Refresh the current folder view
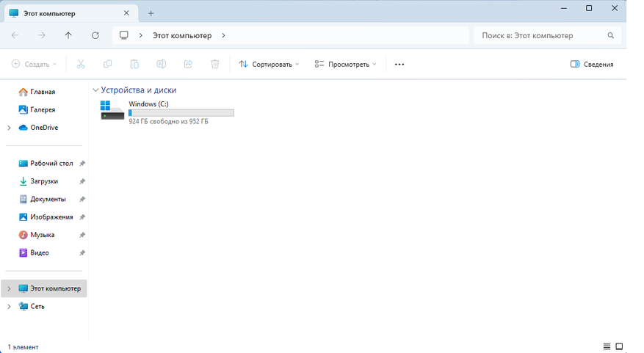 click(95, 35)
